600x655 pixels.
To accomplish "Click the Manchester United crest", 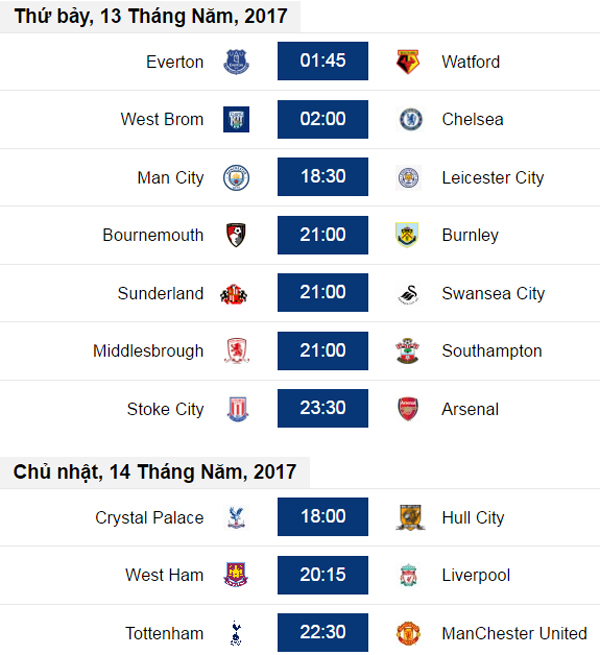I will click(x=408, y=633).
